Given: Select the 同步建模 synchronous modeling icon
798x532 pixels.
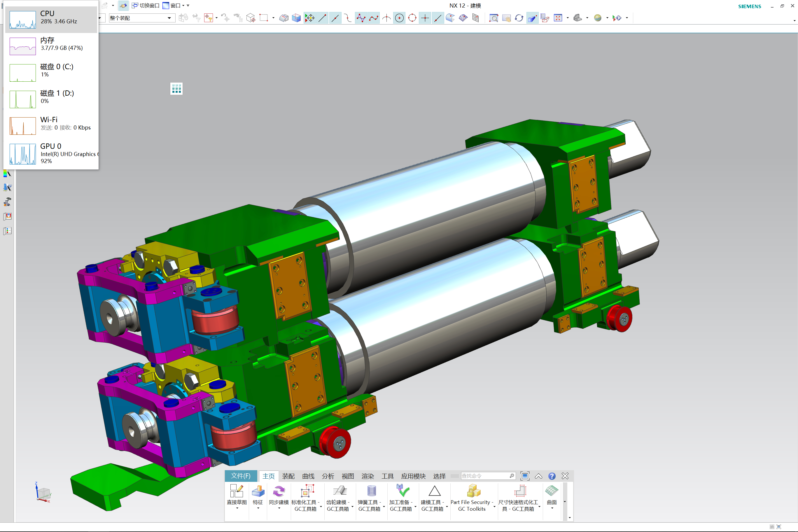Looking at the screenshot, I should 279,491.
